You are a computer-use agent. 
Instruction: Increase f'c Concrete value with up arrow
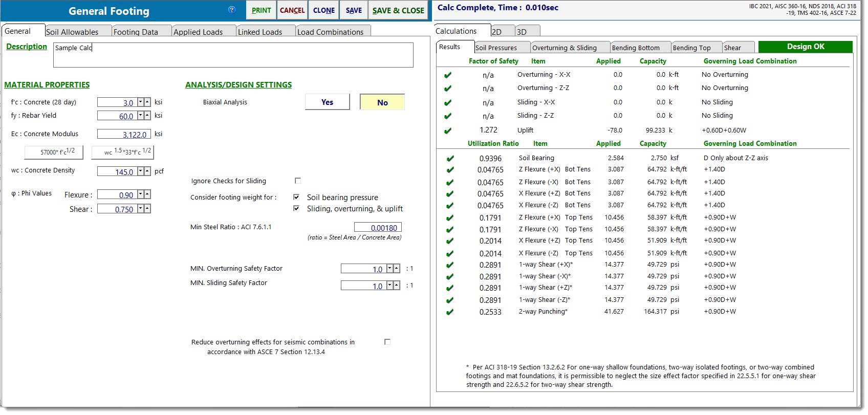tap(147, 102)
